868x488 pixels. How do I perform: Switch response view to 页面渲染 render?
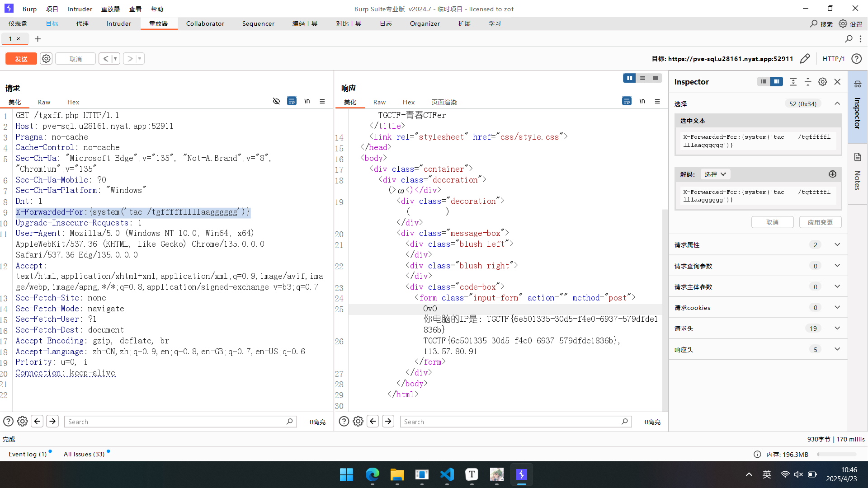(444, 102)
